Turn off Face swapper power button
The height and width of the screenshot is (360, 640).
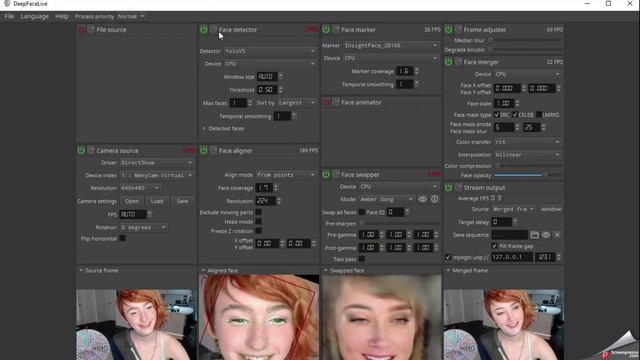click(326, 175)
